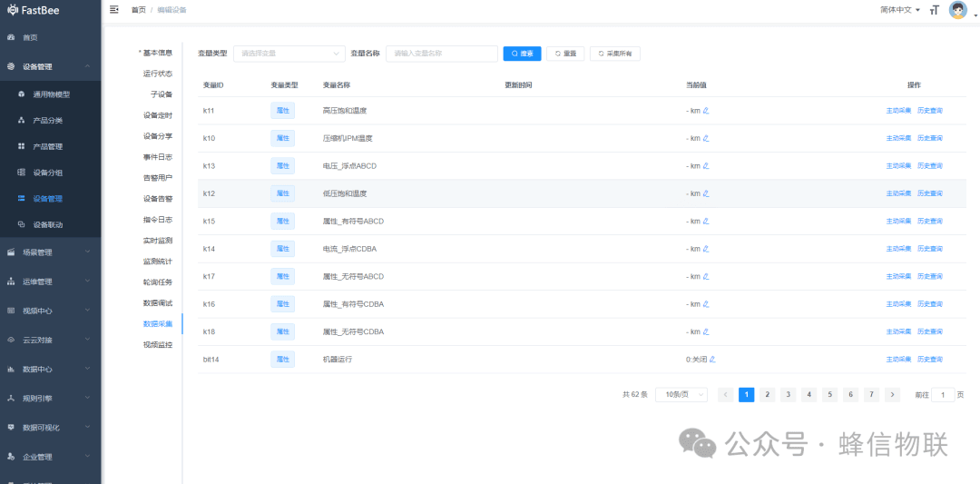Edit current value of k13 pencil icon
The height and width of the screenshot is (484, 980).
point(706,165)
